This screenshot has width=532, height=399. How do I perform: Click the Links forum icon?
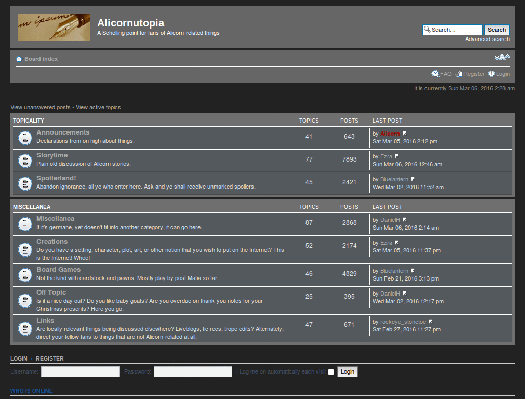point(25,328)
